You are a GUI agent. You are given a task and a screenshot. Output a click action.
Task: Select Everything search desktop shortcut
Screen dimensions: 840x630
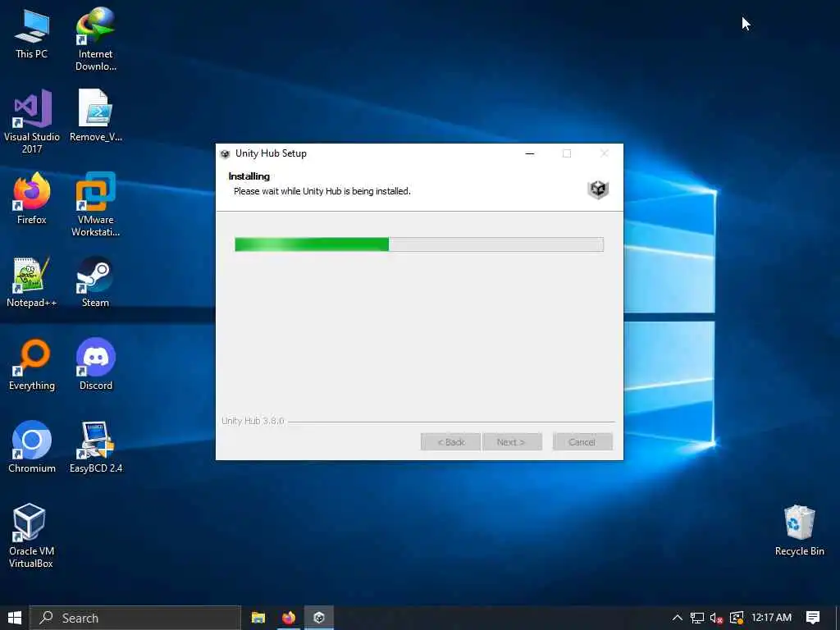point(32,365)
